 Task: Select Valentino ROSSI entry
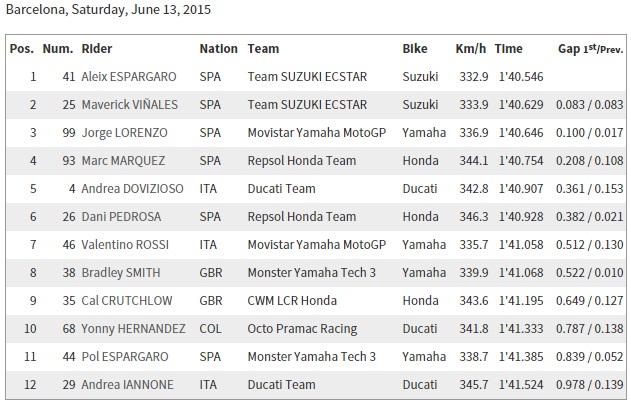[125, 244]
